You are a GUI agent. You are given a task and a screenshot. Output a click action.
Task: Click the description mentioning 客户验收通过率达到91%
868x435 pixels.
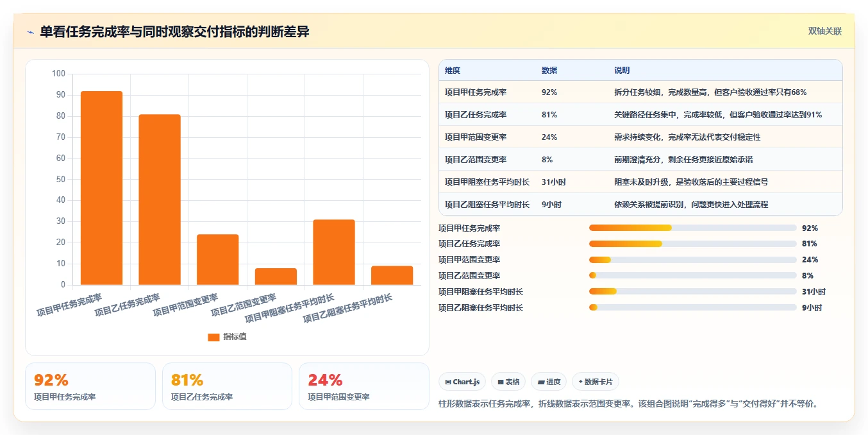[x=718, y=115]
